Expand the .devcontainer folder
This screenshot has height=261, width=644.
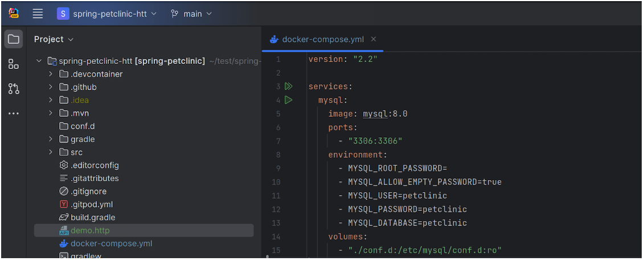[51, 74]
